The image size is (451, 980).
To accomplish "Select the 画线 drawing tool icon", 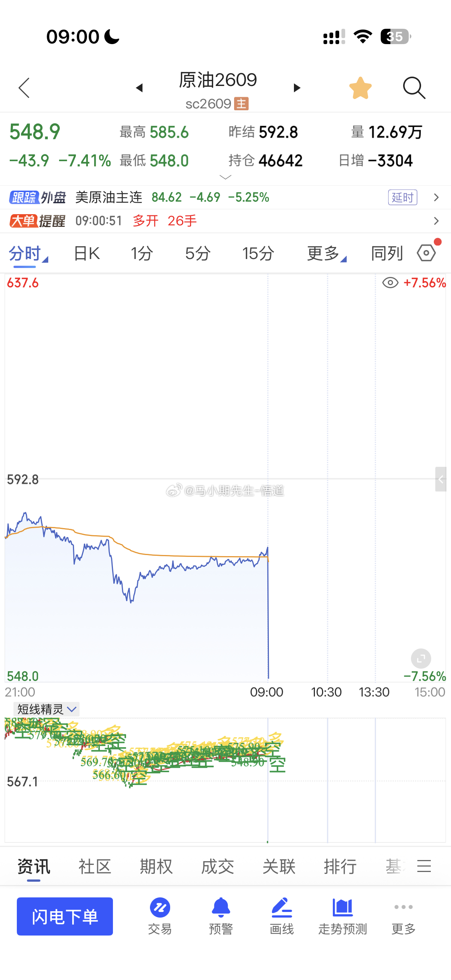I will pyautogui.click(x=282, y=916).
